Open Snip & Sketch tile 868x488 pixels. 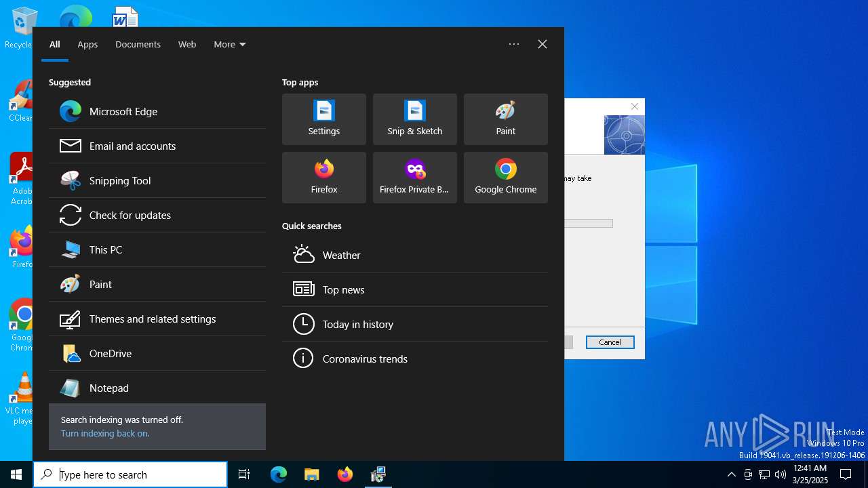point(415,119)
